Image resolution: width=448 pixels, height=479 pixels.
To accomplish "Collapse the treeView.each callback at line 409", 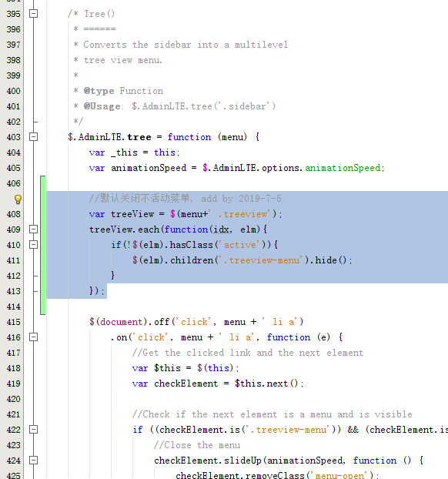I will (34, 229).
